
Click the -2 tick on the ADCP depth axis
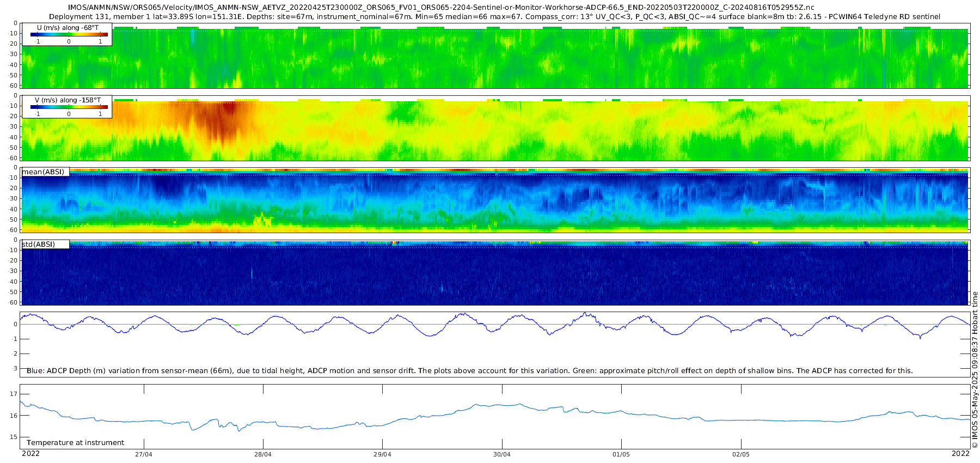point(15,354)
